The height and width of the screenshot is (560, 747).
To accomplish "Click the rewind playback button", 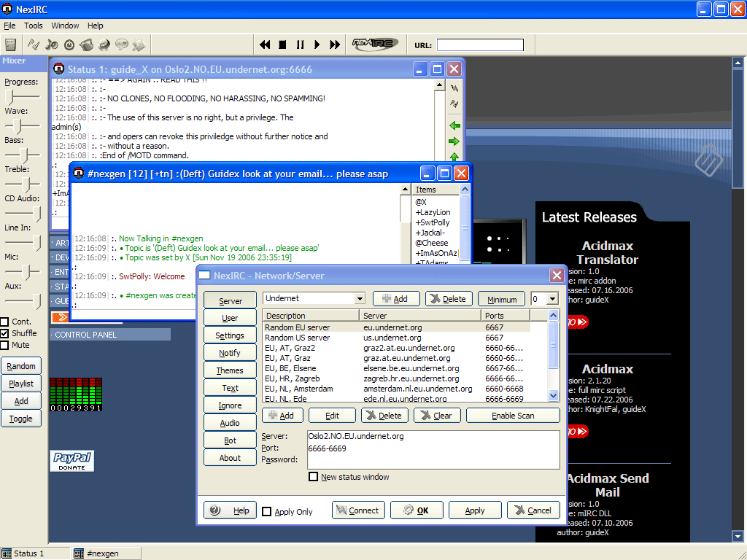I will pyautogui.click(x=266, y=44).
